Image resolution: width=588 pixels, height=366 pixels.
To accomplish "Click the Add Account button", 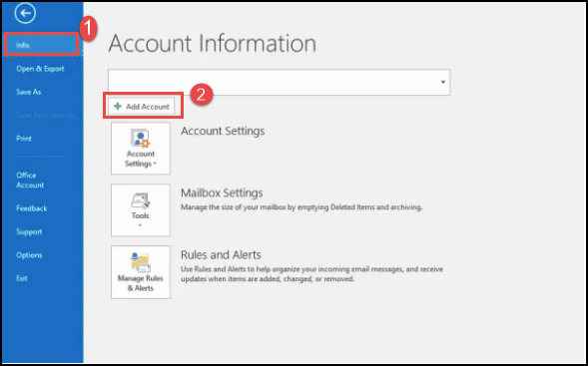I will 142,107.
